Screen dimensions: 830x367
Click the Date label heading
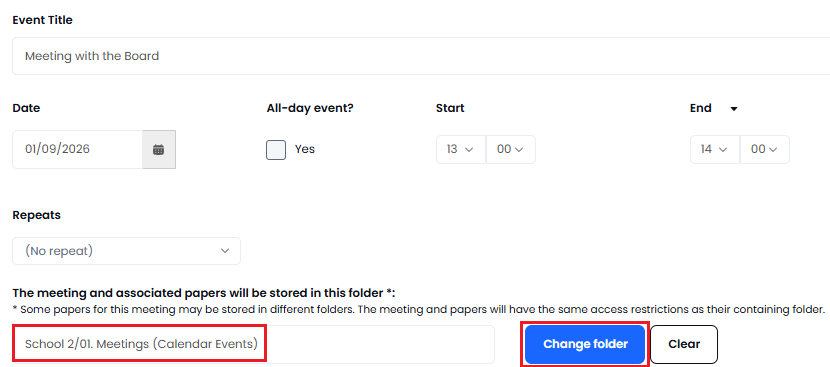click(x=26, y=108)
